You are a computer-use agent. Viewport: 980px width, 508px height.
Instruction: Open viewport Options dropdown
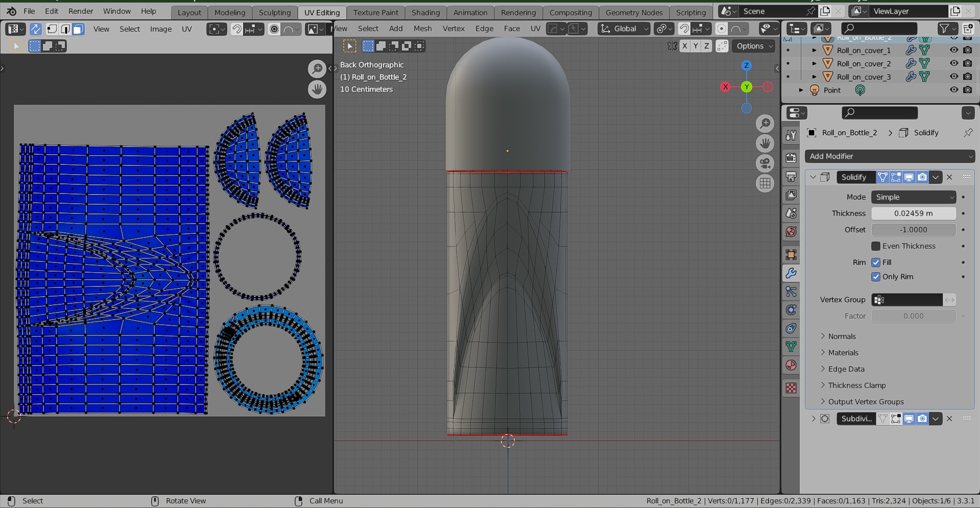click(755, 46)
